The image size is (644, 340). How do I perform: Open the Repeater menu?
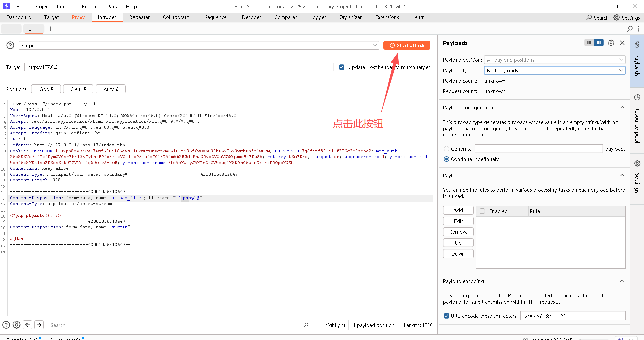click(92, 6)
